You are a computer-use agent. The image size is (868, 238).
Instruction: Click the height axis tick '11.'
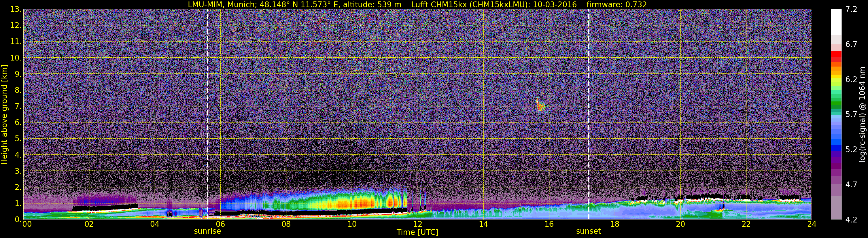click(x=16, y=41)
